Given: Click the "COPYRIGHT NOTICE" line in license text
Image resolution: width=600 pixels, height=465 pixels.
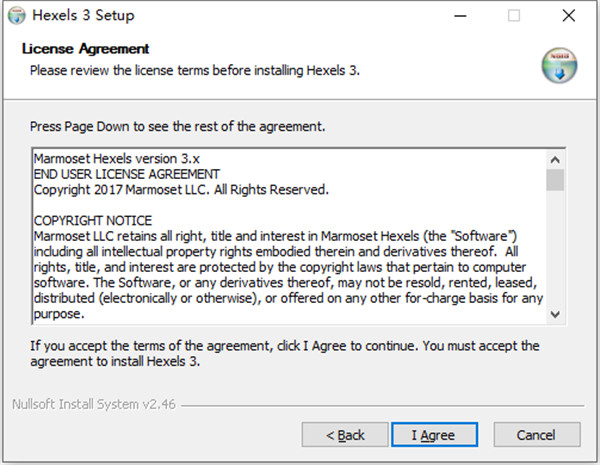Looking at the screenshot, I should (x=93, y=220).
